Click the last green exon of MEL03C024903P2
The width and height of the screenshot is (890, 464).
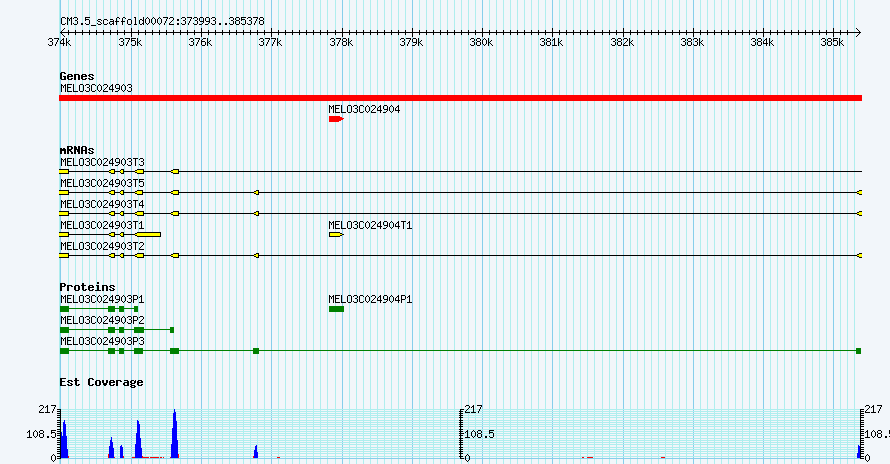[x=172, y=330]
